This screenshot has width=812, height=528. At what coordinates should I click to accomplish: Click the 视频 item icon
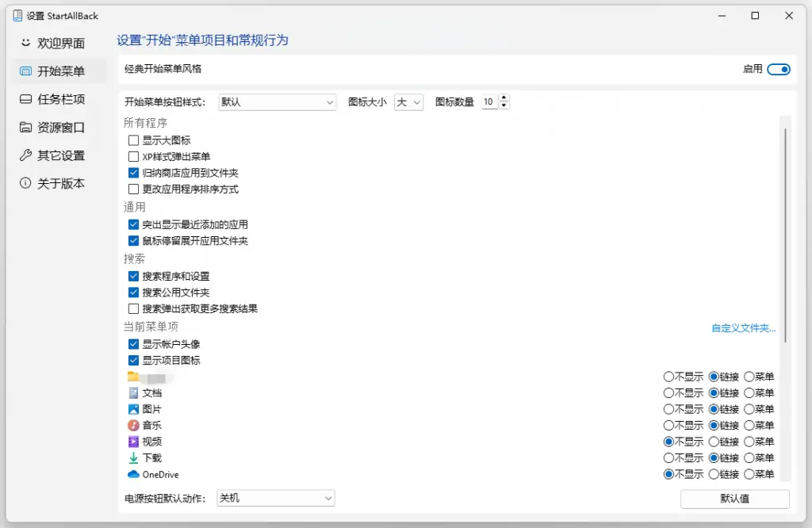(133, 442)
